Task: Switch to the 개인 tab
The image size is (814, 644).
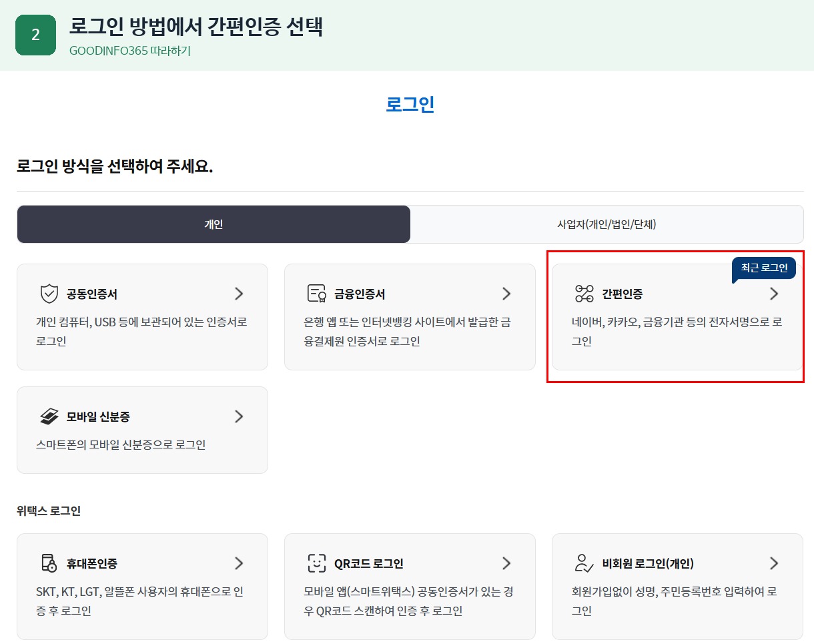Action: (x=214, y=224)
